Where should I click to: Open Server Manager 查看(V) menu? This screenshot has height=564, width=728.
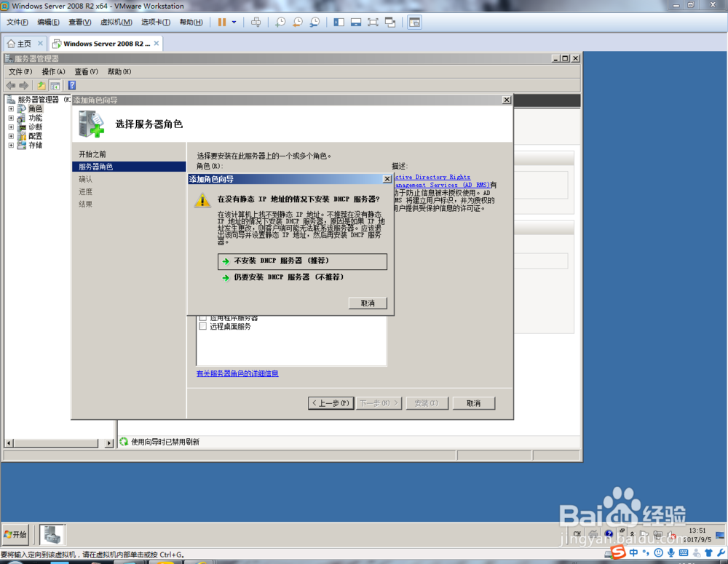pyautogui.click(x=87, y=71)
